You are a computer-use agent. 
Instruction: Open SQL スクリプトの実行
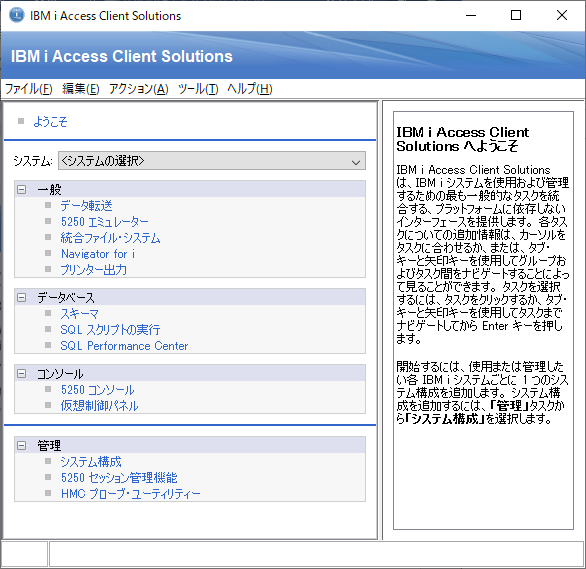(110, 330)
